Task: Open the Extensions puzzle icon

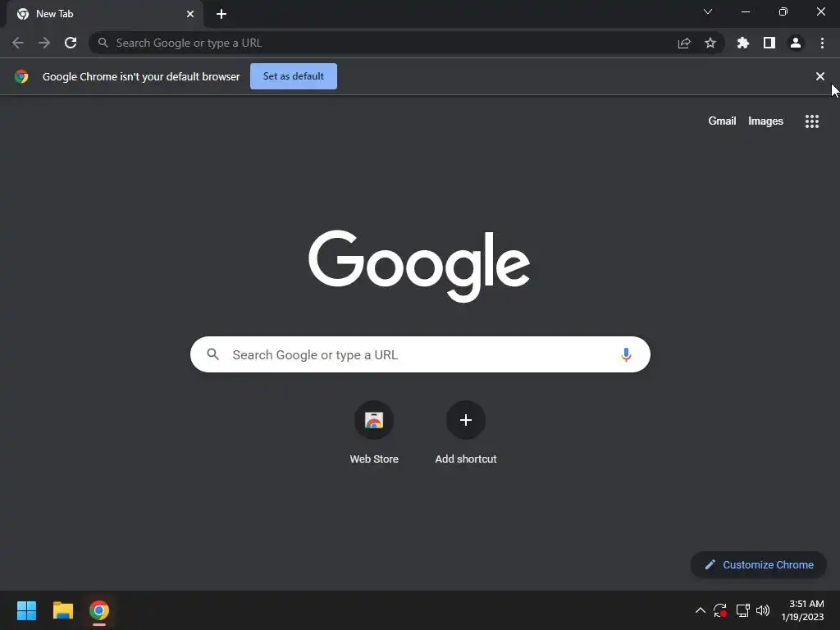Action: tap(743, 43)
